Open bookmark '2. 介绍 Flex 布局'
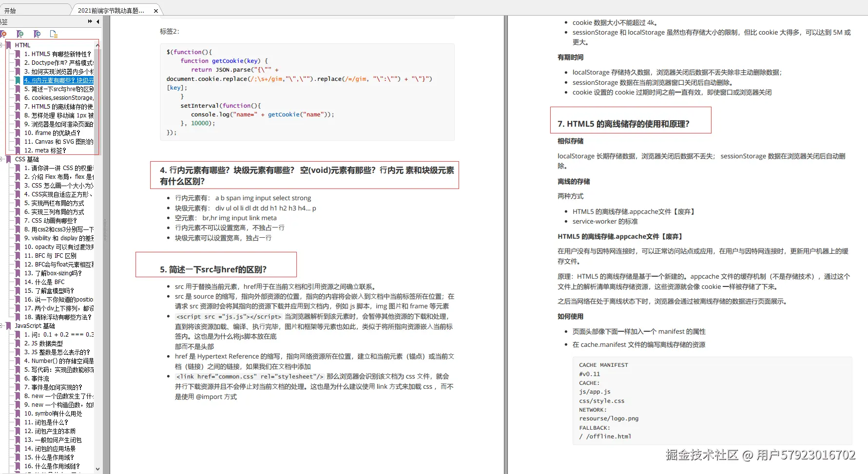Image resolution: width=868 pixels, height=474 pixels. [58, 177]
